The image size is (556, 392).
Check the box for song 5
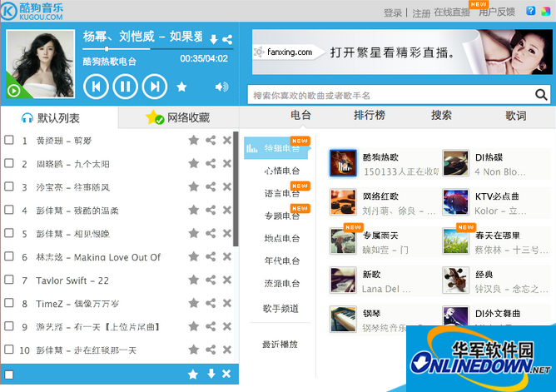[x=9, y=233]
